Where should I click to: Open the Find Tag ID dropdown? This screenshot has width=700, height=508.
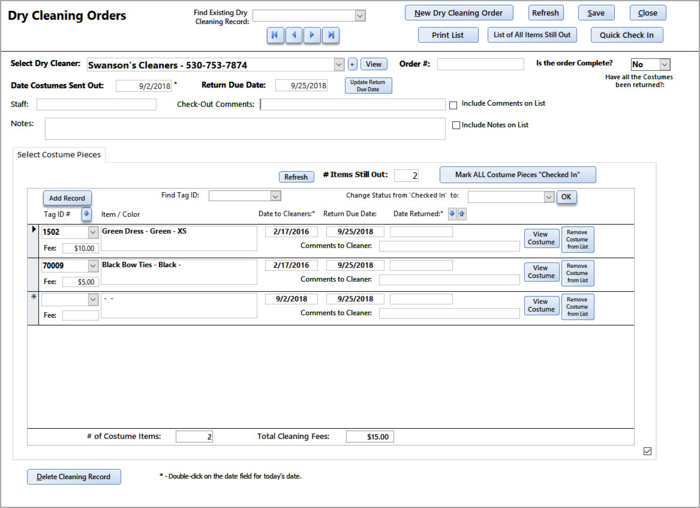point(275,196)
